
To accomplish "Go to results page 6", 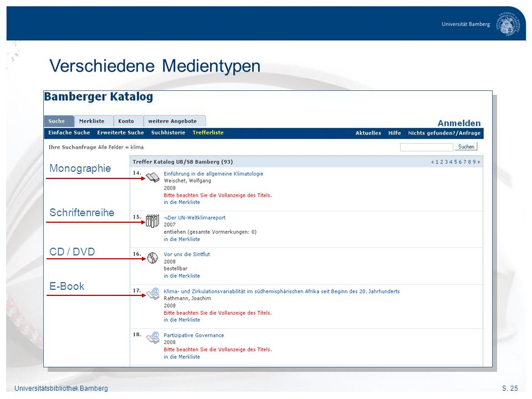I will pos(461,162).
